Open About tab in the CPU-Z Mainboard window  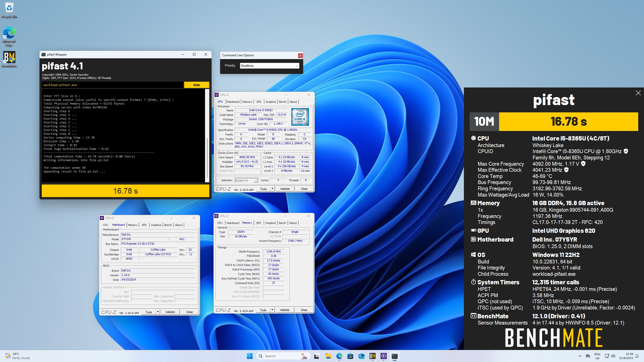[179, 225]
